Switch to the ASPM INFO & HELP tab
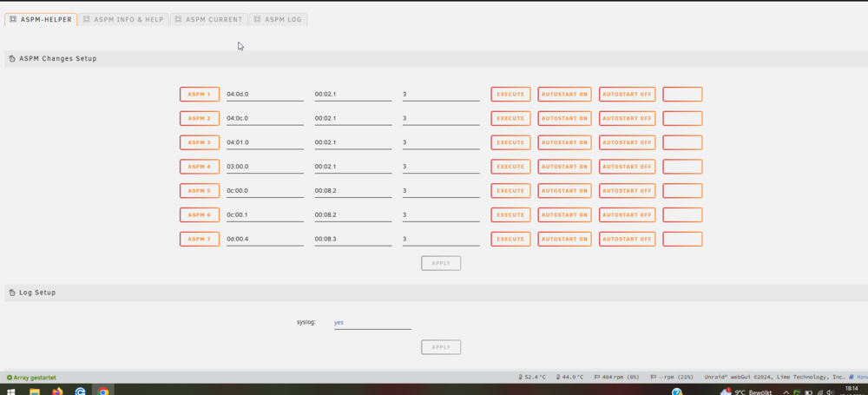The height and width of the screenshot is (395, 868). click(123, 19)
